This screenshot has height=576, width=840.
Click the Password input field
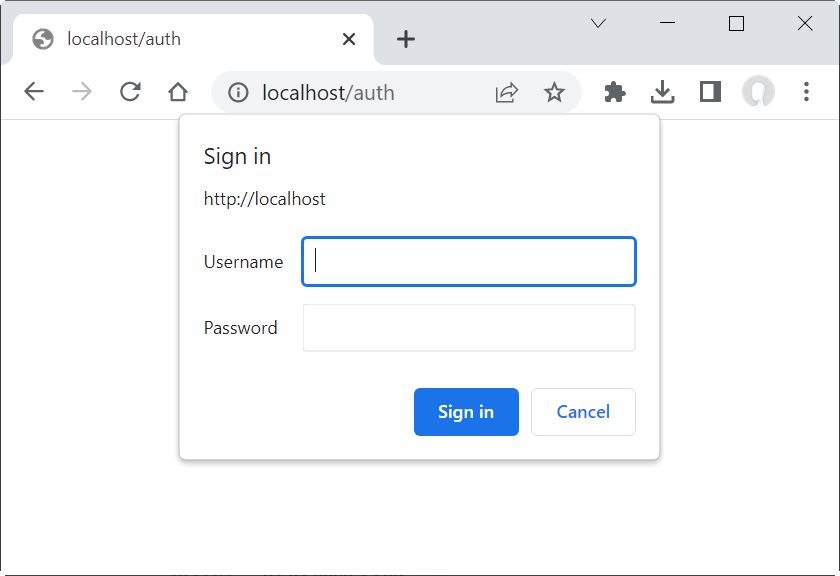[x=469, y=327]
